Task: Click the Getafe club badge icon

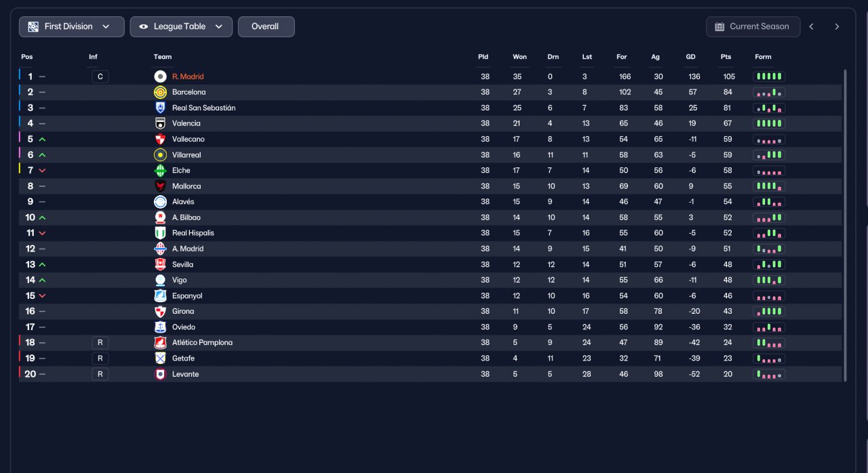Action: (x=160, y=358)
